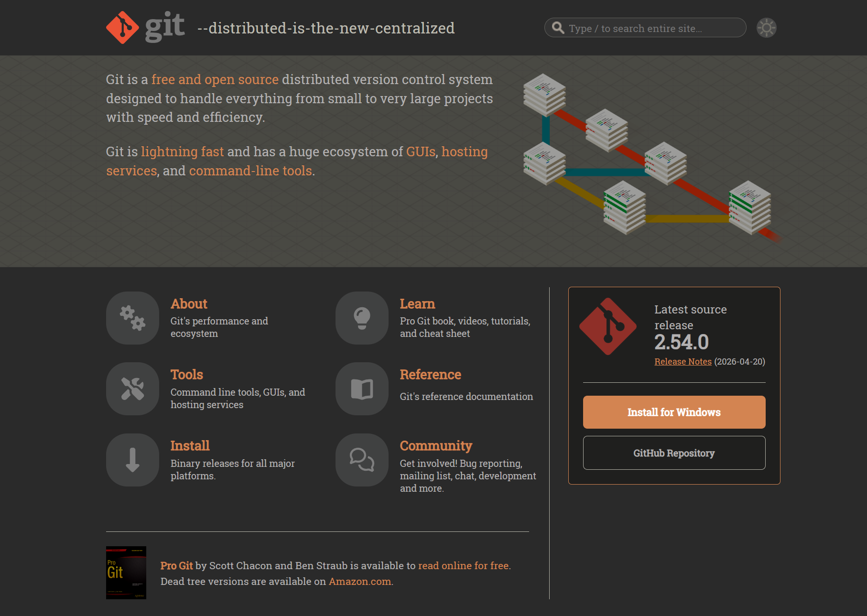Click the '--distributed-is-the-new-centralized' tagline
This screenshot has width=867, height=616.
click(326, 28)
